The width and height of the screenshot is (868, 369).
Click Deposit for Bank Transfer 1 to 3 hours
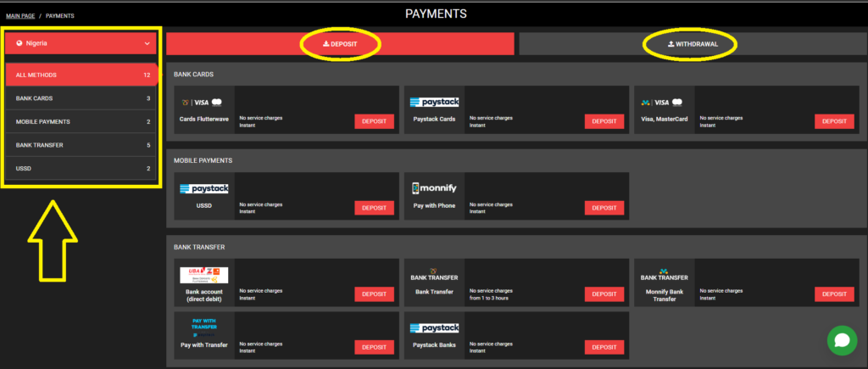click(604, 294)
